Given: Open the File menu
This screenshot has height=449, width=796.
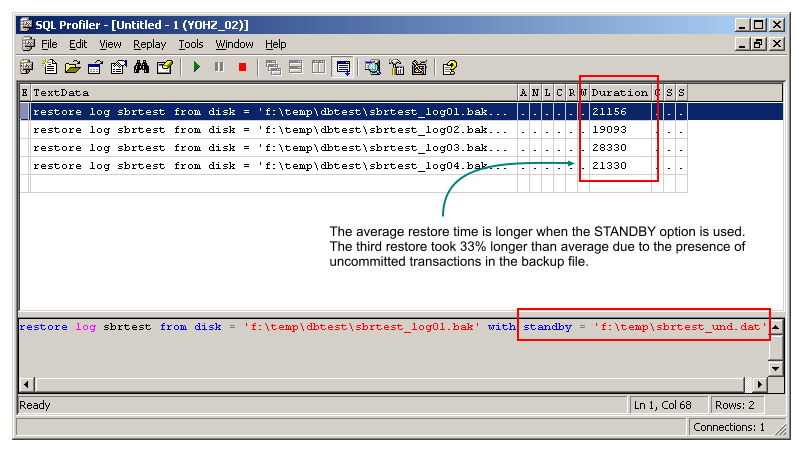Looking at the screenshot, I should tap(49, 44).
